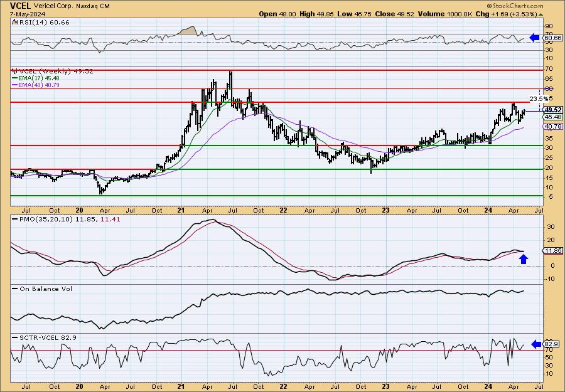The image size is (565, 392).
Task: Click the 90 level on RSI axis
Action: (x=549, y=26)
